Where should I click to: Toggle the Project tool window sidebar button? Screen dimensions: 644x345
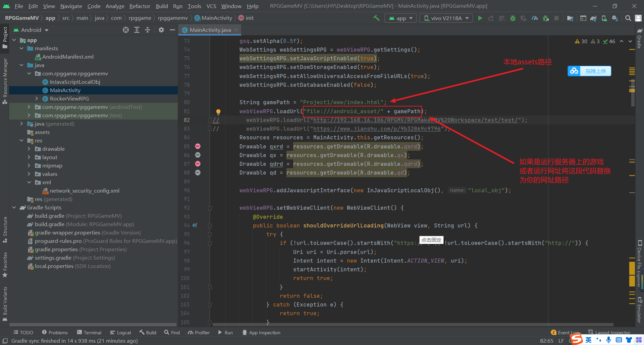(5, 38)
